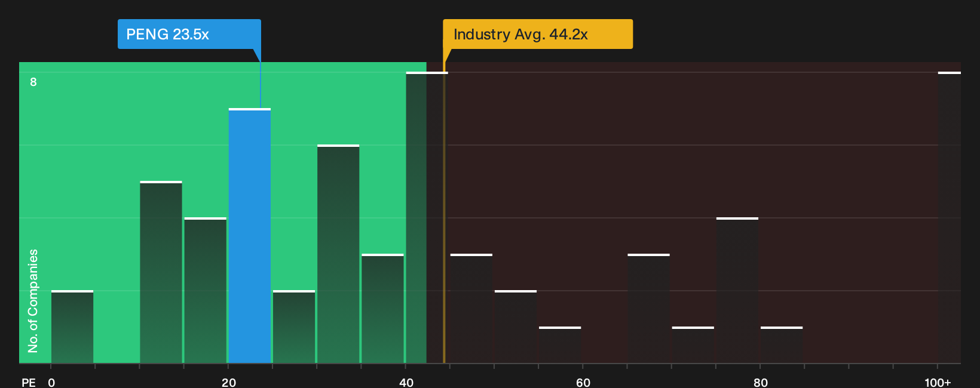Click the 100+ bar at chart edge
980x388 pixels.
pyautogui.click(x=950, y=217)
